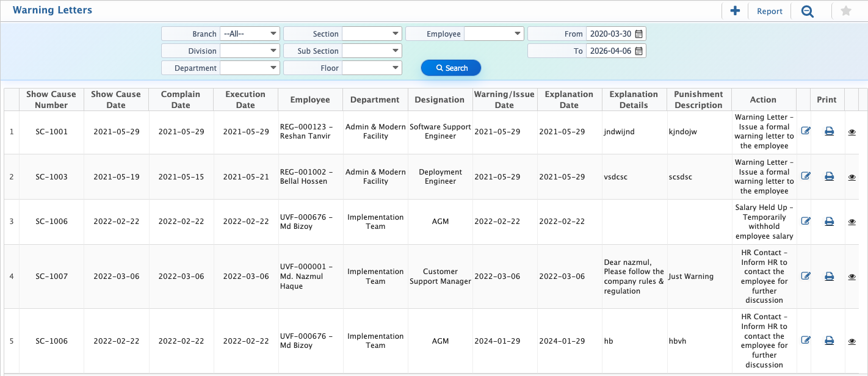Image resolution: width=868 pixels, height=376 pixels.
Task: Edit the SC-1001 Reshan Tanvir record
Action: tap(805, 131)
